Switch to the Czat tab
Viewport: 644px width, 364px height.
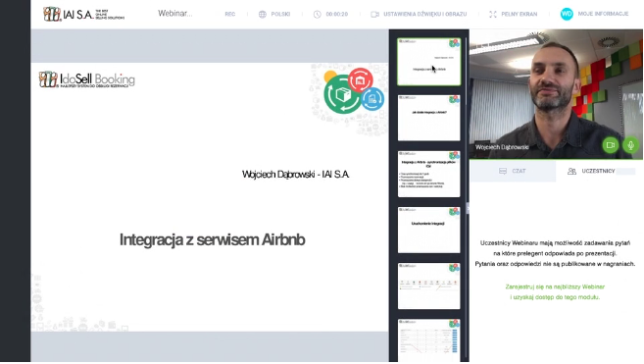(x=512, y=171)
